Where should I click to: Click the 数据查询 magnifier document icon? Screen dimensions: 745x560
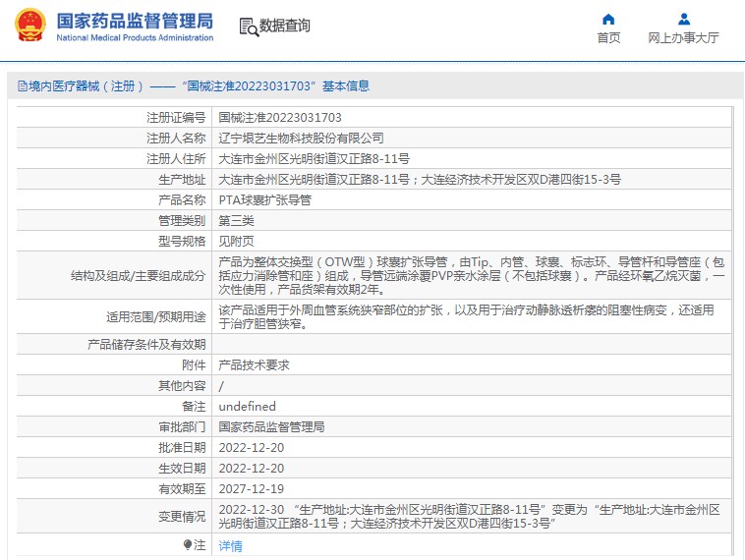[248, 27]
